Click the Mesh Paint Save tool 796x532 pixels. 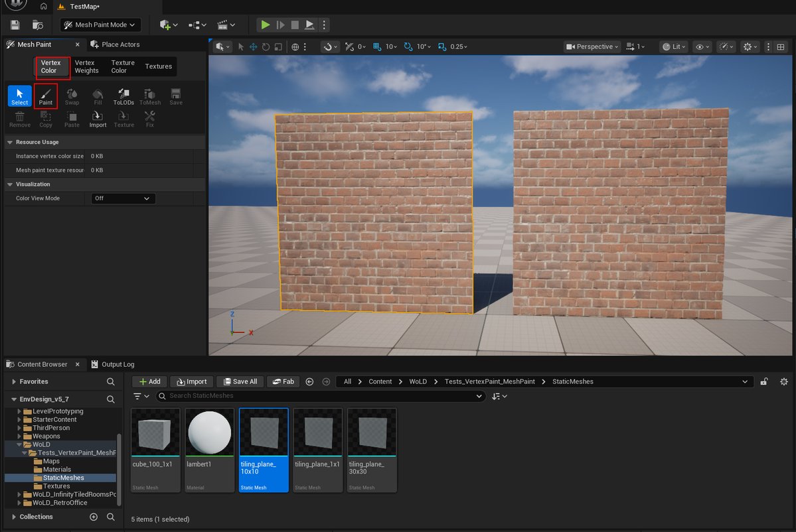tap(176, 96)
